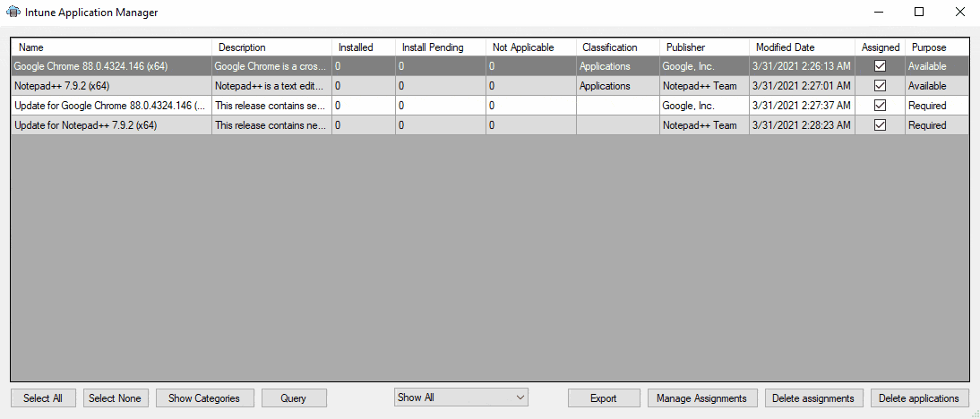This screenshot has height=419, width=980.
Task: Click the Query button
Action: pos(294,398)
